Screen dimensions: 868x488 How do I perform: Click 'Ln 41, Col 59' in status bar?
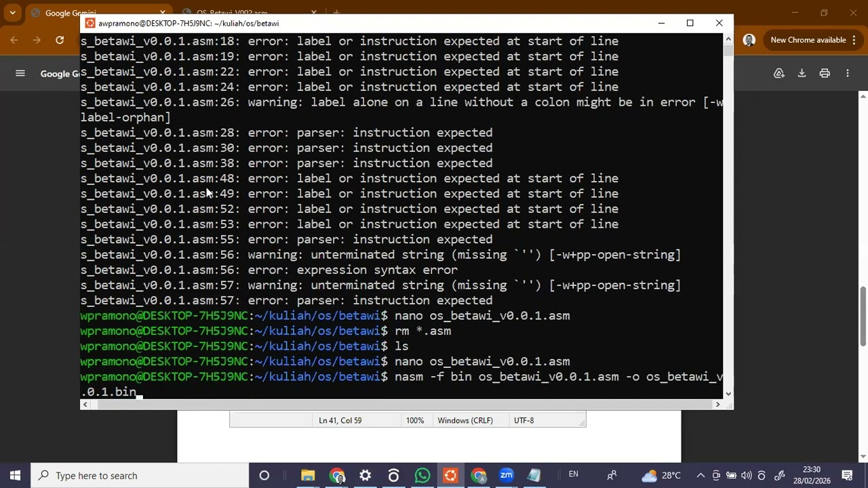pyautogui.click(x=340, y=420)
